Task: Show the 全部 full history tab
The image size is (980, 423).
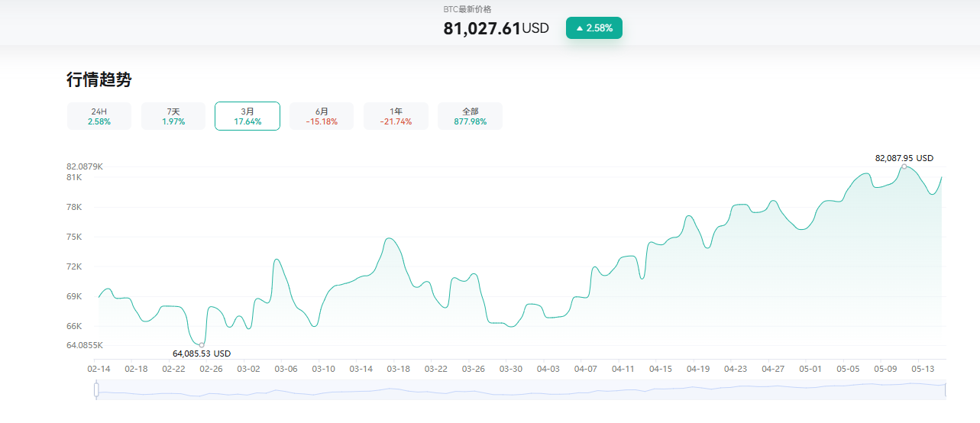Action: (x=470, y=116)
